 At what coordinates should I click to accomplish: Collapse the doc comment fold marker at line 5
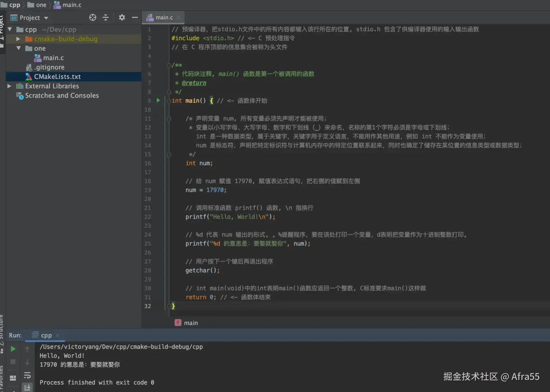pyautogui.click(x=169, y=65)
